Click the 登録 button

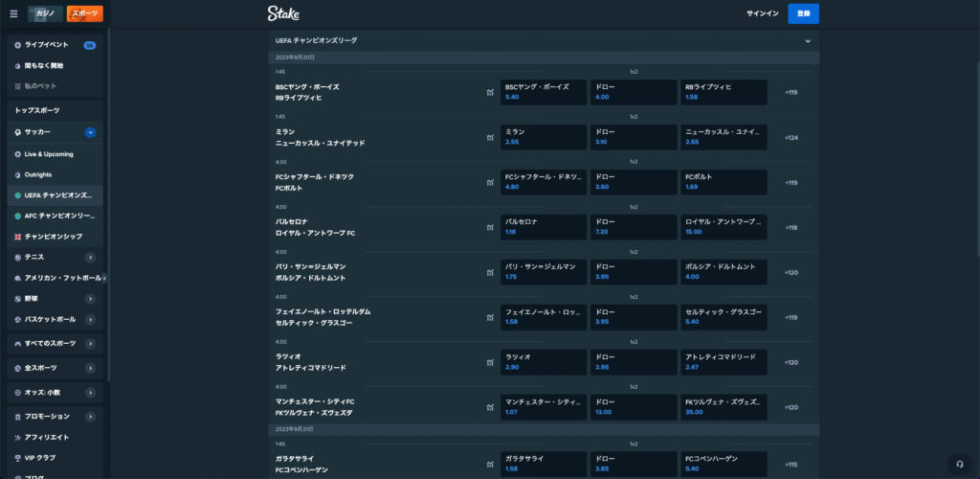(x=803, y=13)
